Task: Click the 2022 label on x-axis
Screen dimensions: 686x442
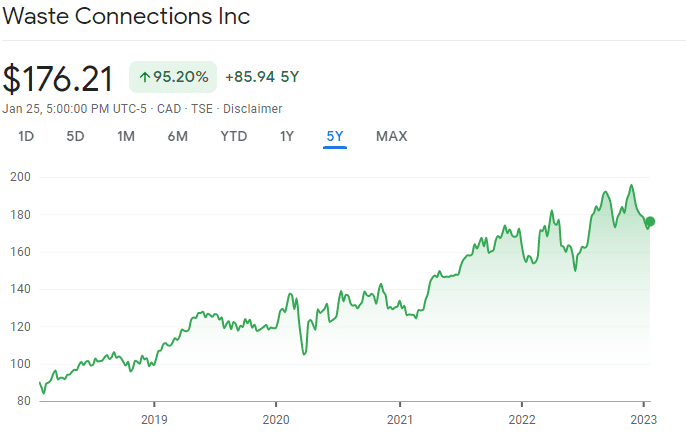Action: click(x=522, y=419)
